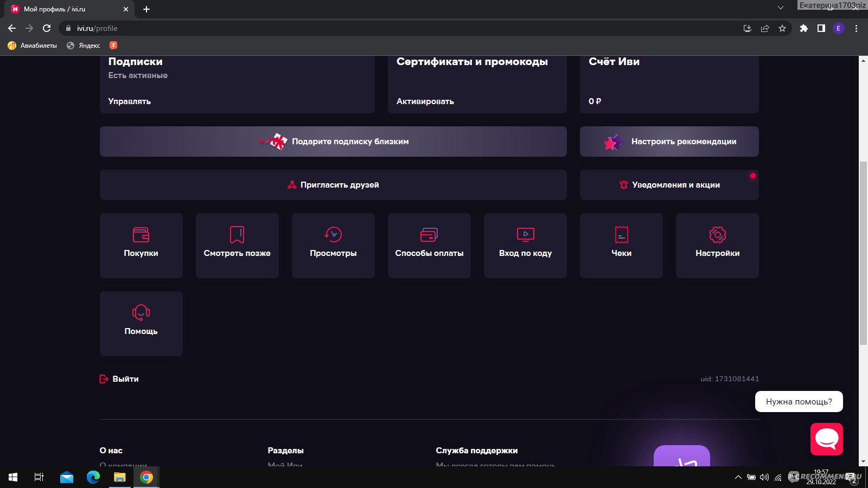Open the Просмотры history tile
This screenshot has width=868, height=488.
pos(333,246)
